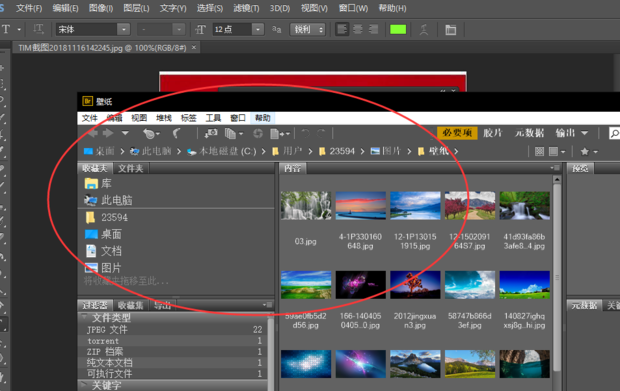Click 桌面 in the Bridge path bar
Screen dimensions: 620x391
[x=99, y=151]
